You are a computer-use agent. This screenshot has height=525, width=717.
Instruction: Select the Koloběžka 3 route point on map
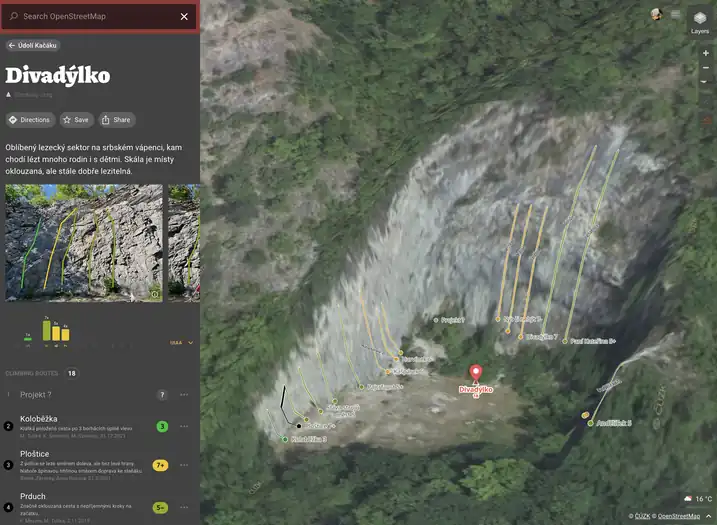(285, 439)
